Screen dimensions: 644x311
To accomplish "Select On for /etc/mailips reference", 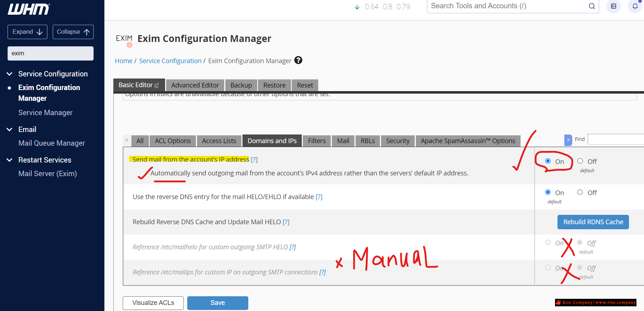I will point(548,268).
